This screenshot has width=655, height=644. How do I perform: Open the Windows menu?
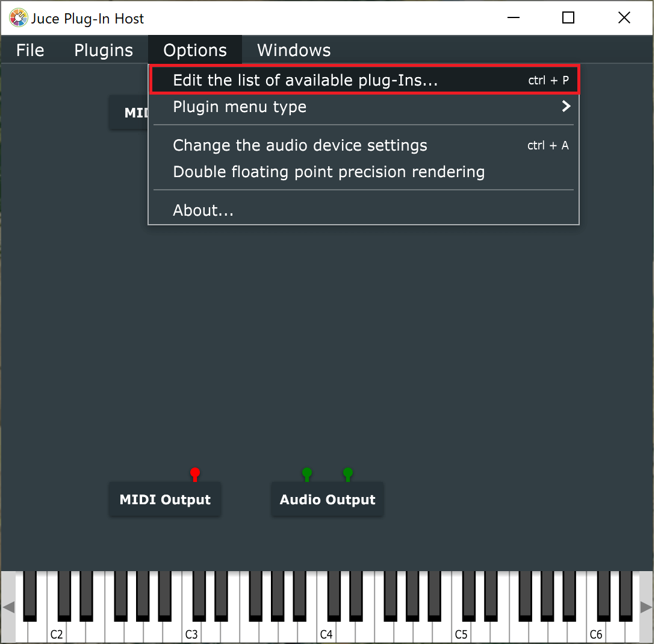pyautogui.click(x=294, y=50)
